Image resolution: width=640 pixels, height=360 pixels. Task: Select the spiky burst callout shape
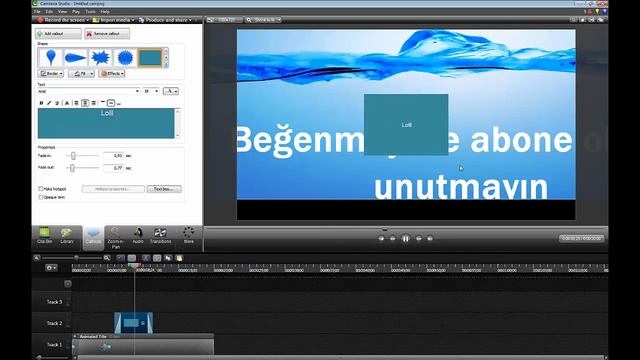pyautogui.click(x=100, y=58)
